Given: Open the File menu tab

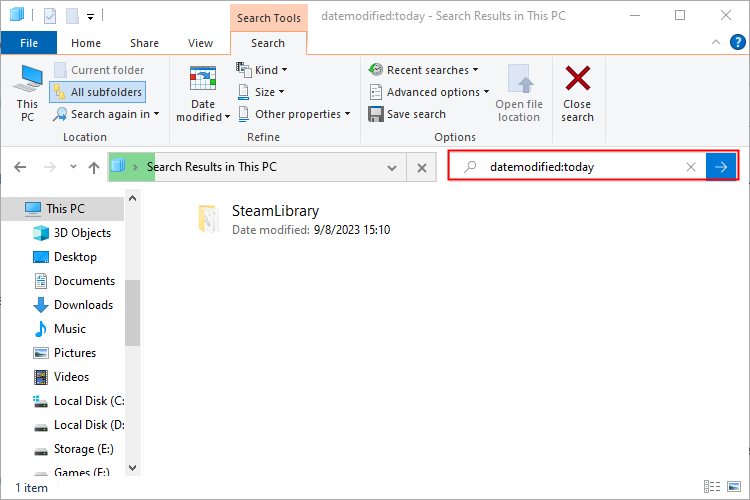Looking at the screenshot, I should pyautogui.click(x=29, y=43).
